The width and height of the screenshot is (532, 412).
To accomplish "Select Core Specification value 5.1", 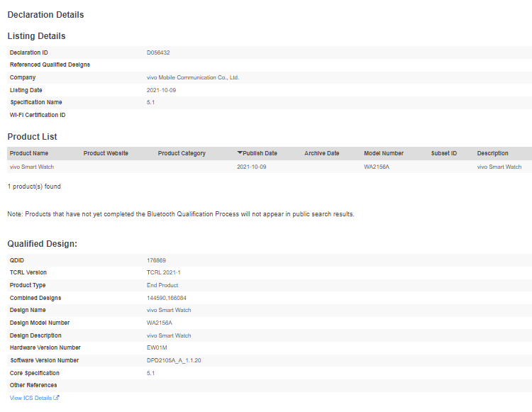I will click(x=150, y=373).
